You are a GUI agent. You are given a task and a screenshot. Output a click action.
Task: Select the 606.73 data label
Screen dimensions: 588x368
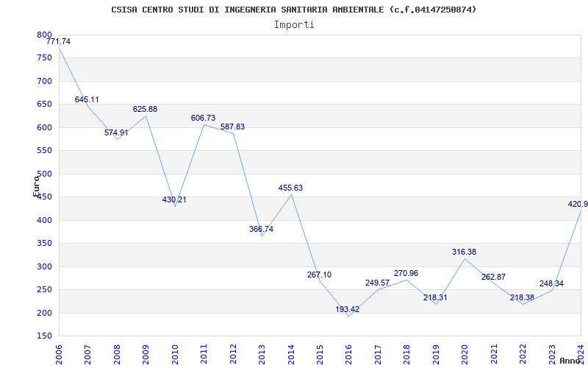point(204,118)
